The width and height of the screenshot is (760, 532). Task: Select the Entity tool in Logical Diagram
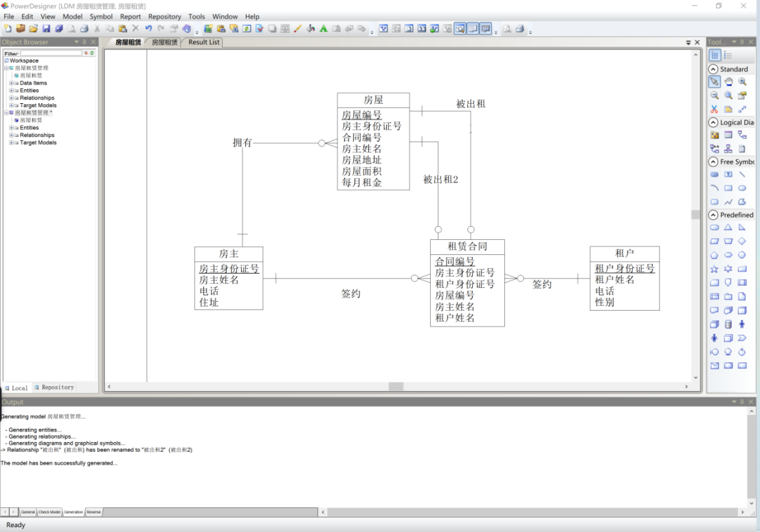tap(728, 135)
